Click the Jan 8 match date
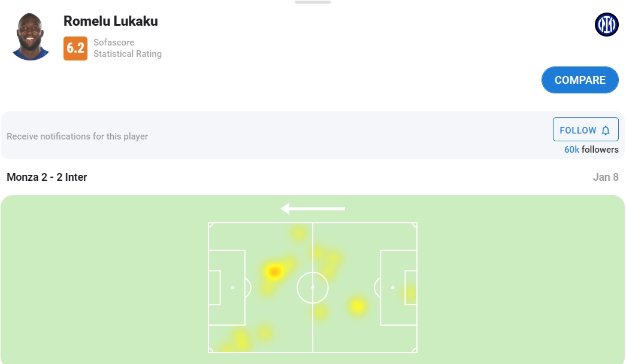Image resolution: width=626 pixels, height=364 pixels. coord(606,177)
